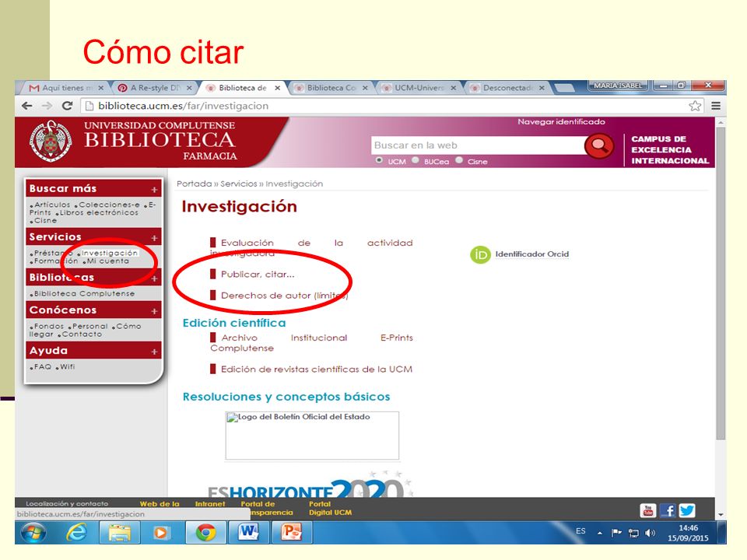Select the UCM search radio button
The height and width of the screenshot is (560, 747).
pos(379,160)
